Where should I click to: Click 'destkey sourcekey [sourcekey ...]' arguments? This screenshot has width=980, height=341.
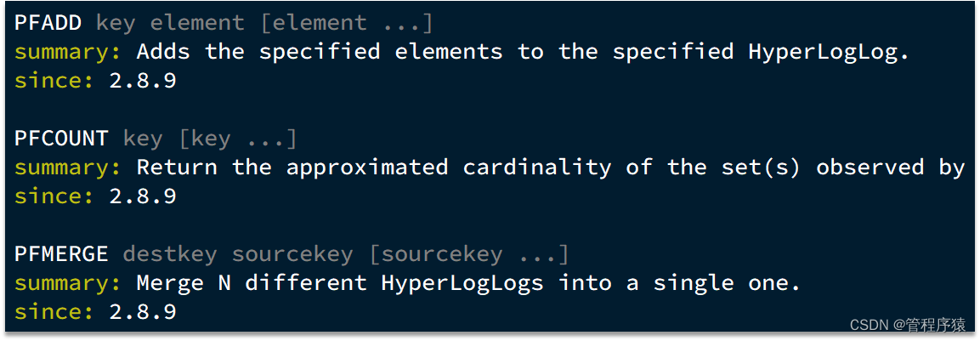pyautogui.click(x=346, y=254)
